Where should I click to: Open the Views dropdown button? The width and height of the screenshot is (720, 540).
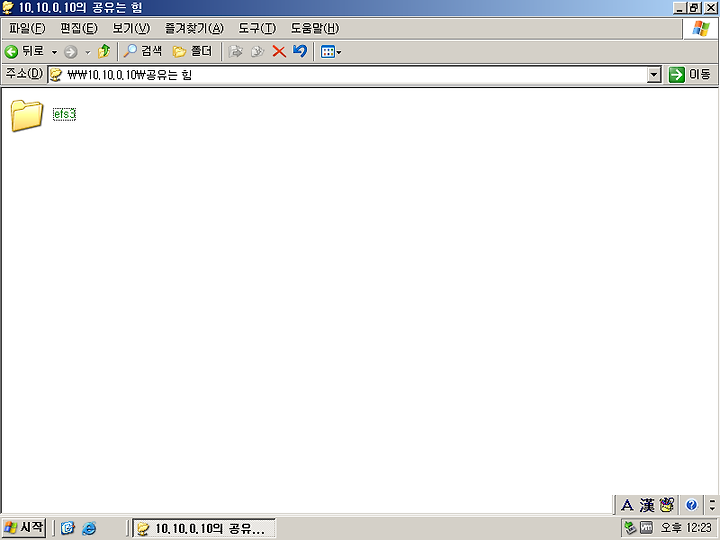[331, 52]
